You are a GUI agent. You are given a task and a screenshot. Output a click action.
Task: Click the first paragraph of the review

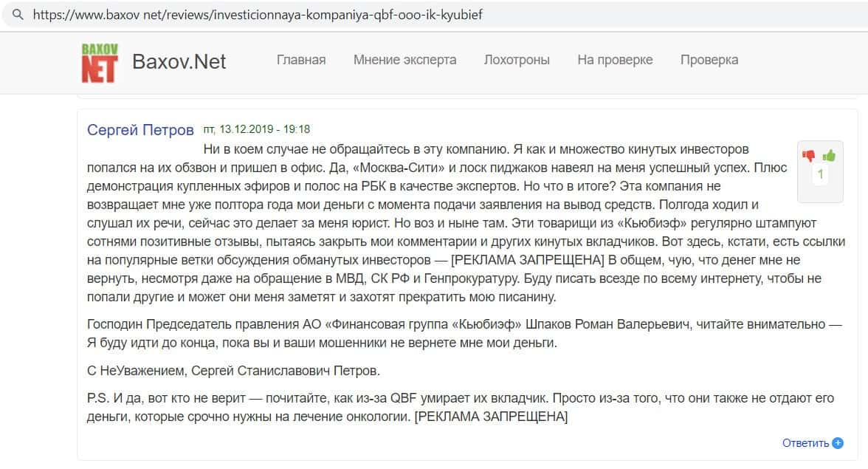point(443,223)
